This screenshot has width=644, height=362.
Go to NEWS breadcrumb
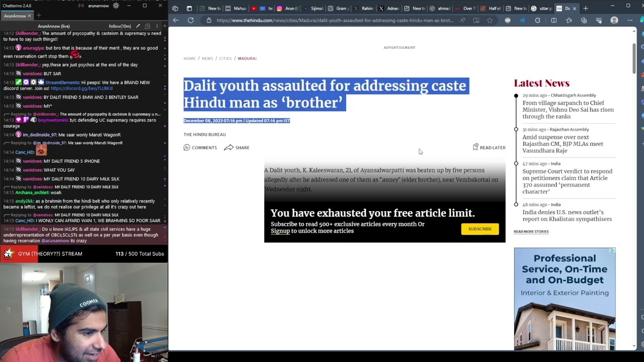(x=207, y=58)
